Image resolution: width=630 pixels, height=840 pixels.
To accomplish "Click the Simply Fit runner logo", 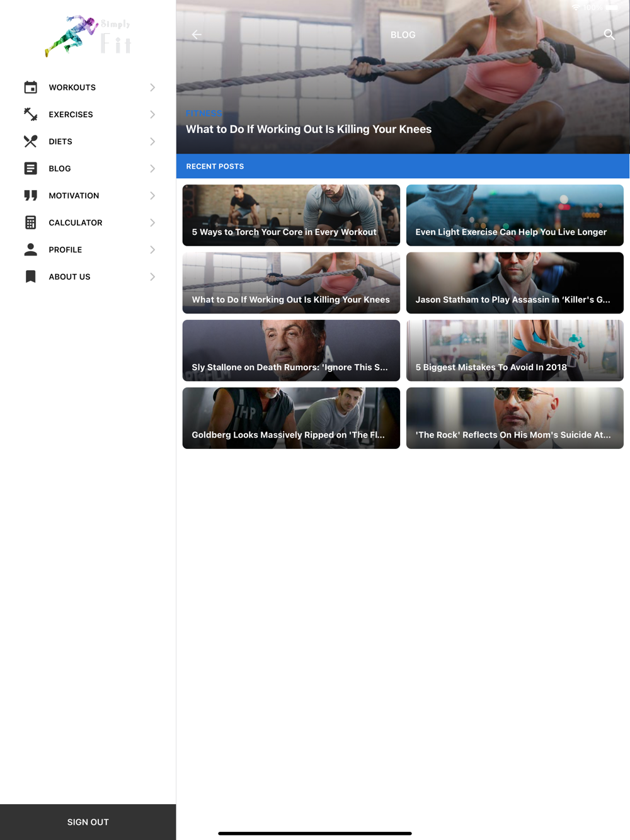I will pyautogui.click(x=88, y=36).
